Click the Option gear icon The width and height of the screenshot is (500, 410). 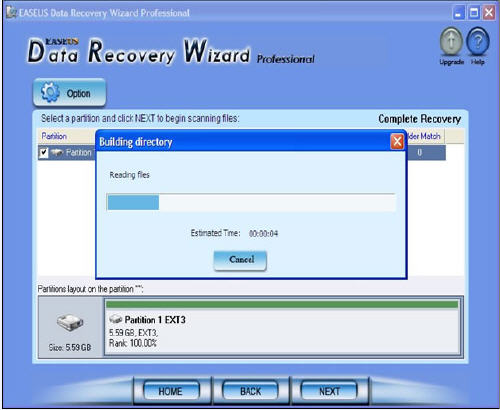point(50,92)
